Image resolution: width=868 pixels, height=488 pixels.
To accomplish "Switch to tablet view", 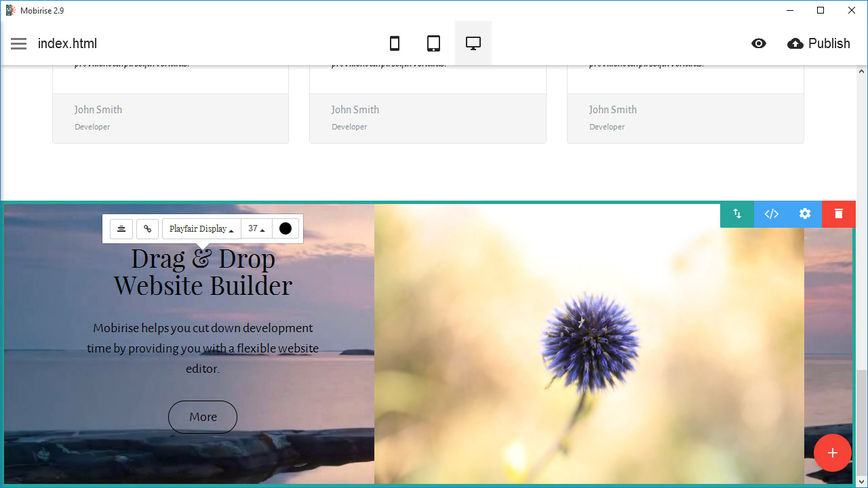I will [433, 43].
